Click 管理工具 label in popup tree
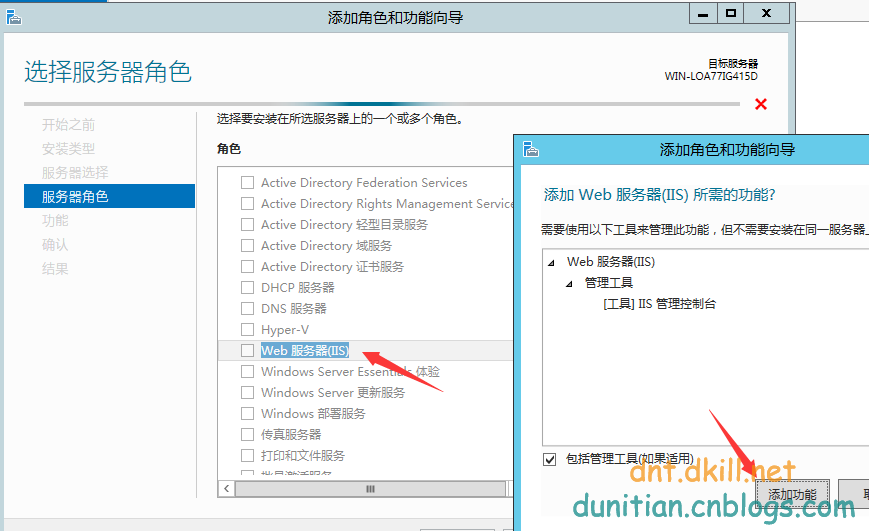 click(x=609, y=283)
